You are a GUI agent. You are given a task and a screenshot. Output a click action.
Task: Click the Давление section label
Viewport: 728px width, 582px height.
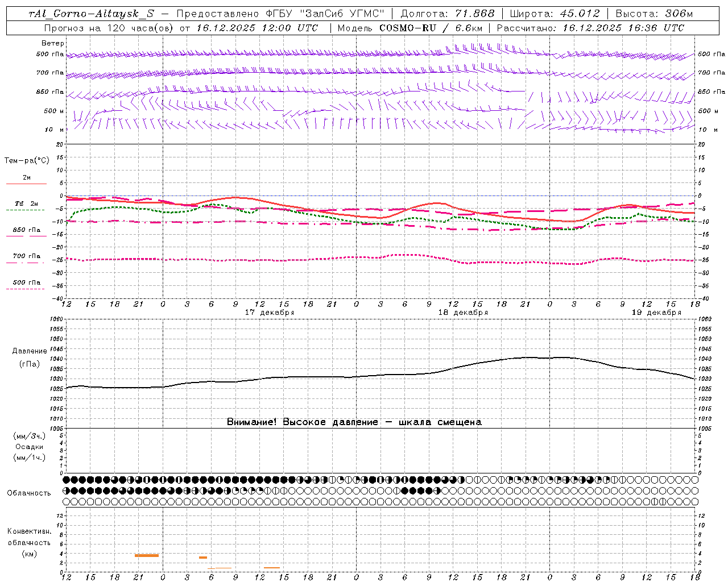(30, 351)
